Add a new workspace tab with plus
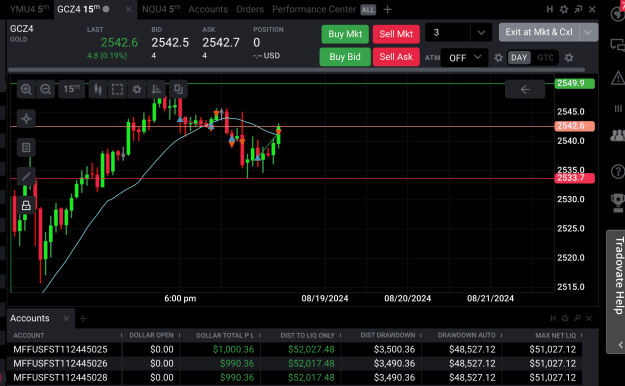The width and height of the screenshot is (625, 386). 387,9
